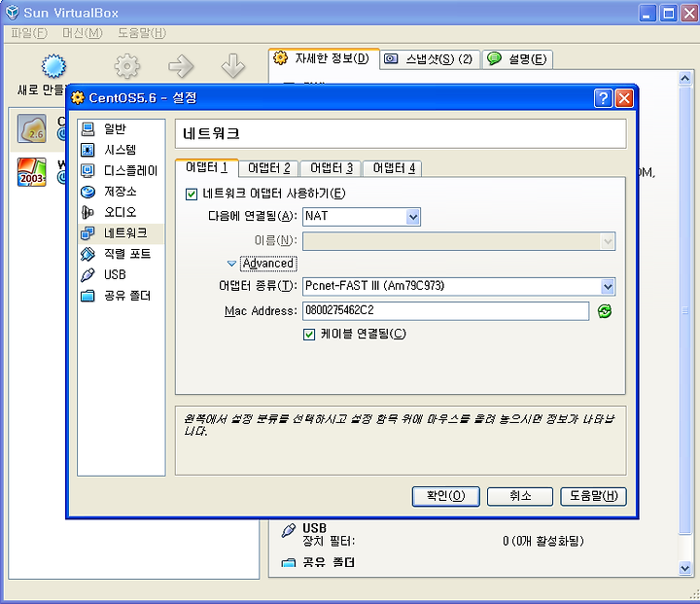This screenshot has width=700, height=604.
Task: Select the 네트워크 (Network) settings category
Action: coord(121,233)
